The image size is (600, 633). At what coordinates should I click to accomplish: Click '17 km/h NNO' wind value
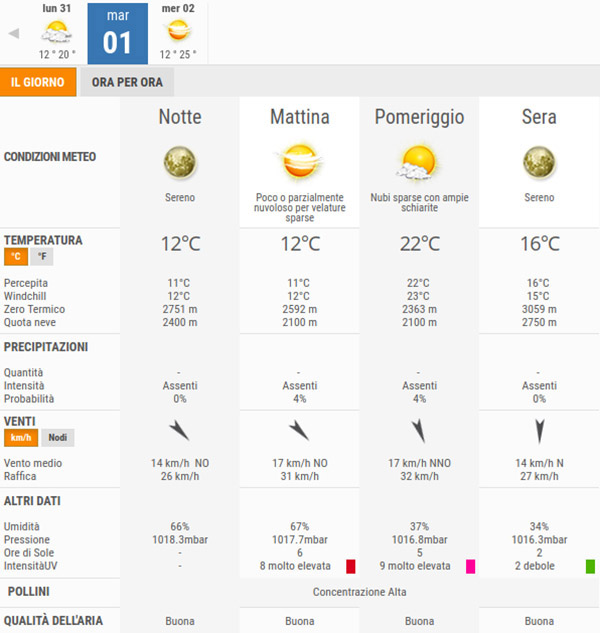420,463
